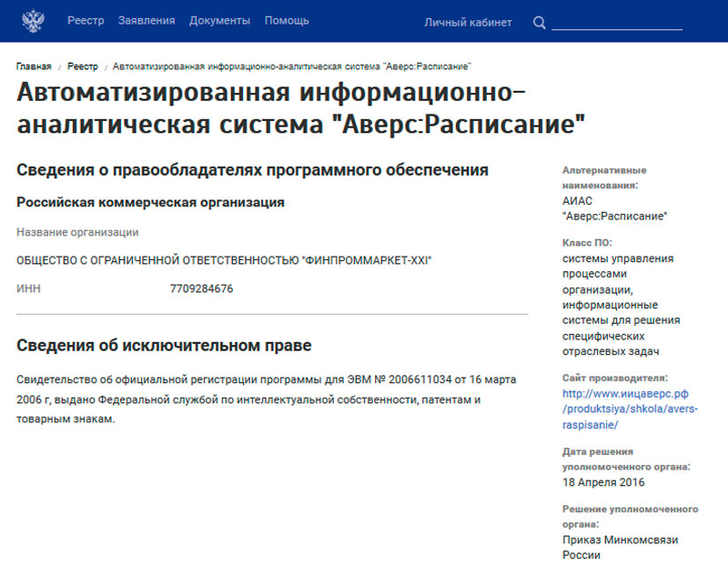Focus the header search input field
This screenshot has width=728, height=586.
[617, 22]
